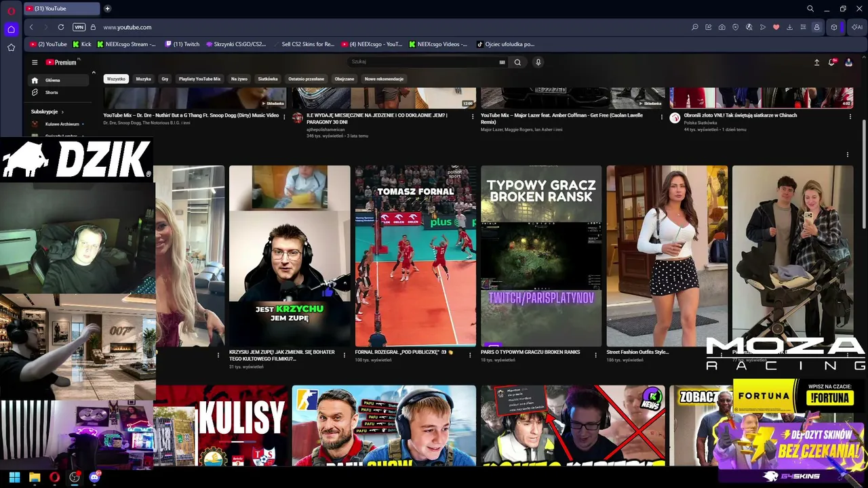
Task: Go to the YouTube Premium logo home
Action: (62, 62)
